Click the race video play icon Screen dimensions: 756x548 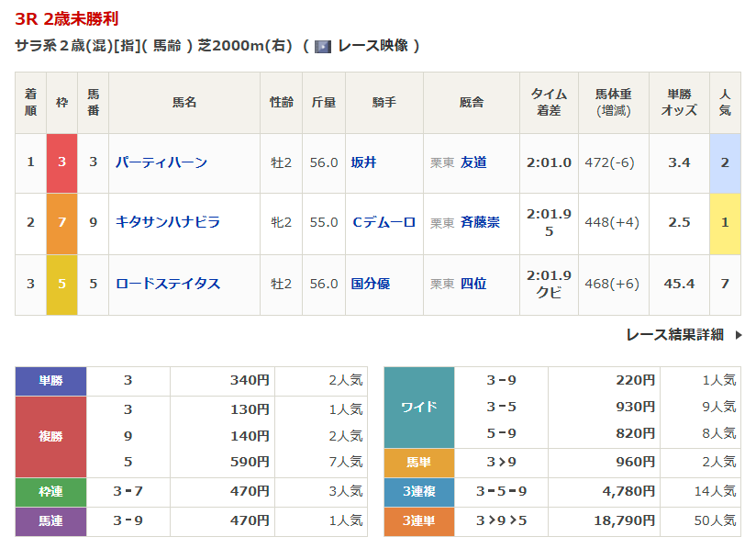322,46
